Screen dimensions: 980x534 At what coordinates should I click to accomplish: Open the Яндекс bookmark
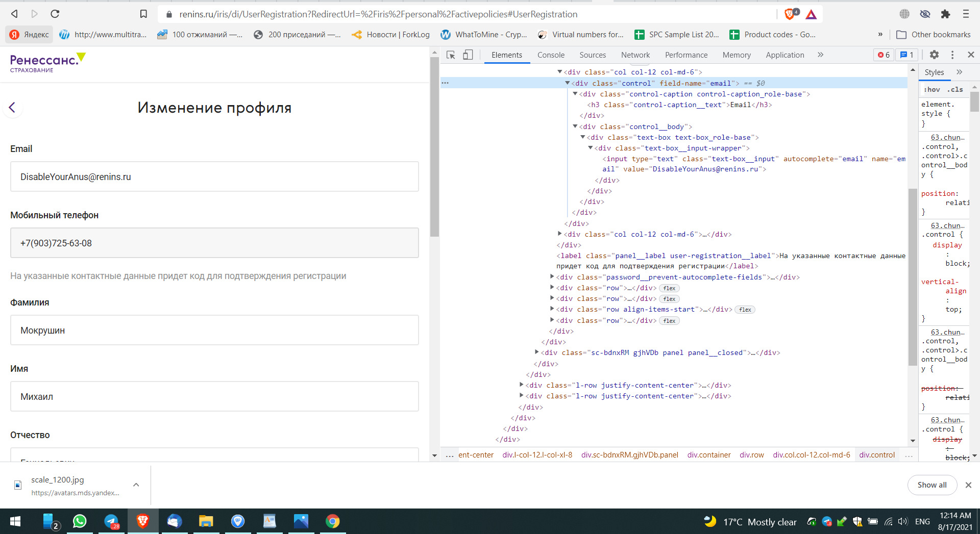click(30, 35)
